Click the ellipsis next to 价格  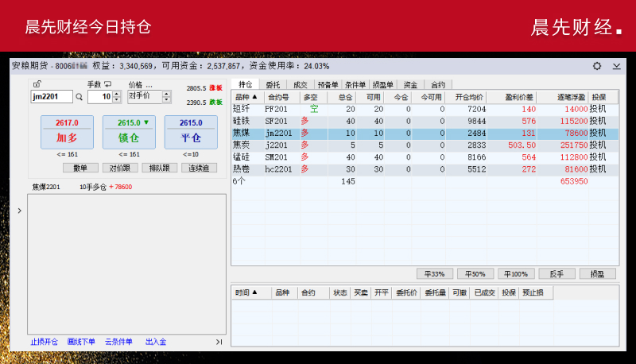click(149, 84)
